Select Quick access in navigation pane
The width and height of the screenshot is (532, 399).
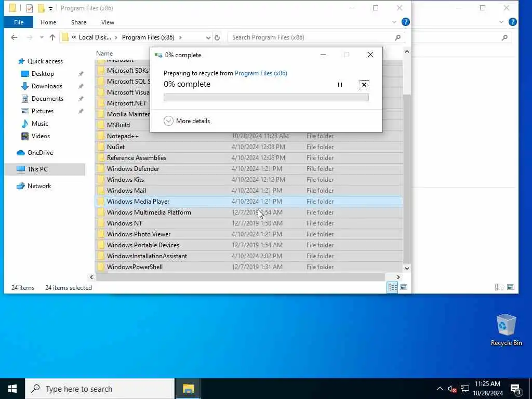(45, 61)
